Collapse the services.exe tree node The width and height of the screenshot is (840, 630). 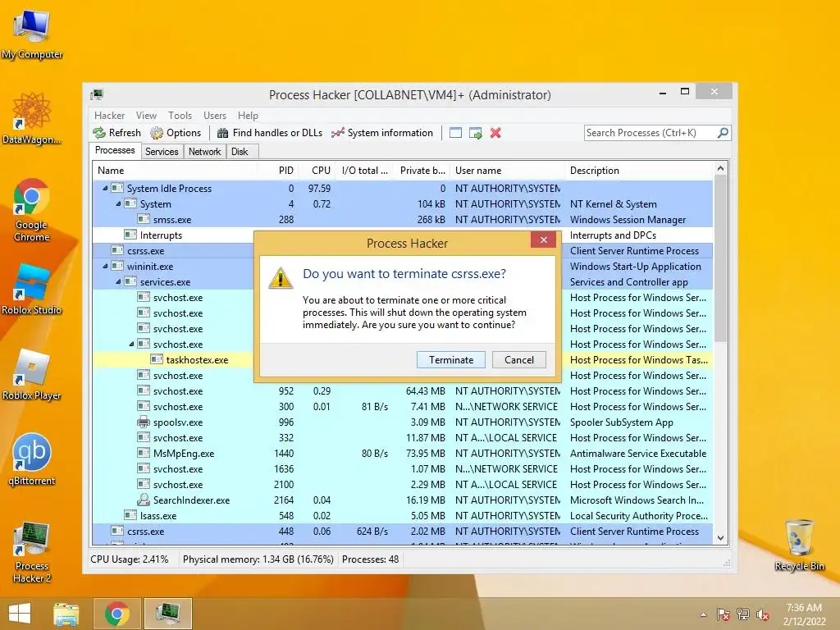(x=118, y=281)
